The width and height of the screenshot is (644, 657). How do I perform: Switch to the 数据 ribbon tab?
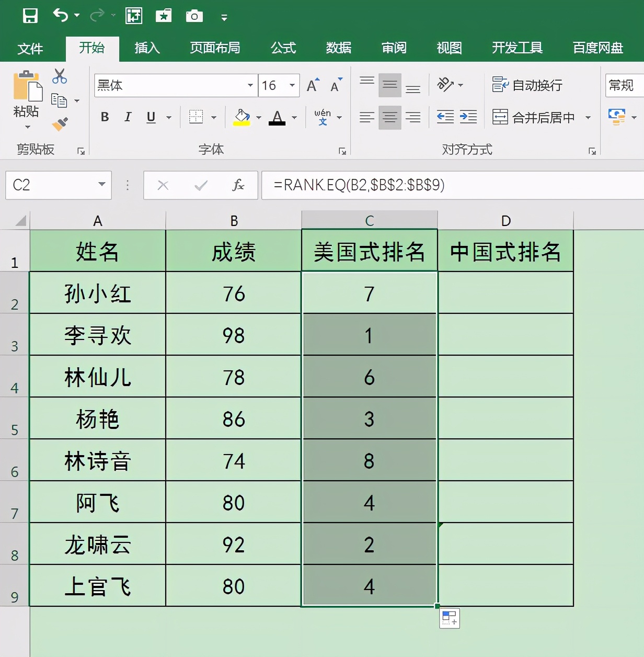[x=339, y=48]
